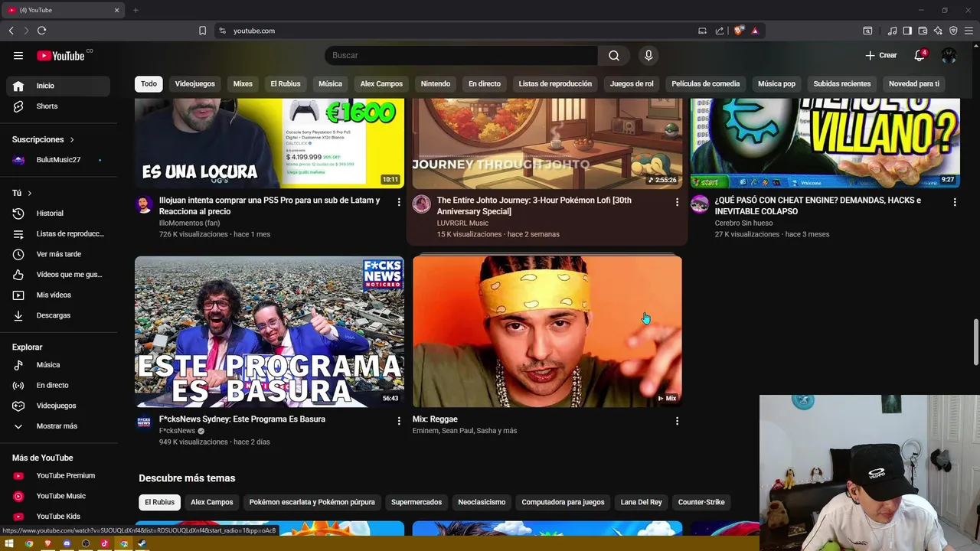980x551 pixels.
Task: Expand Mostrar más under Explorar
Action: pyautogui.click(x=58, y=426)
